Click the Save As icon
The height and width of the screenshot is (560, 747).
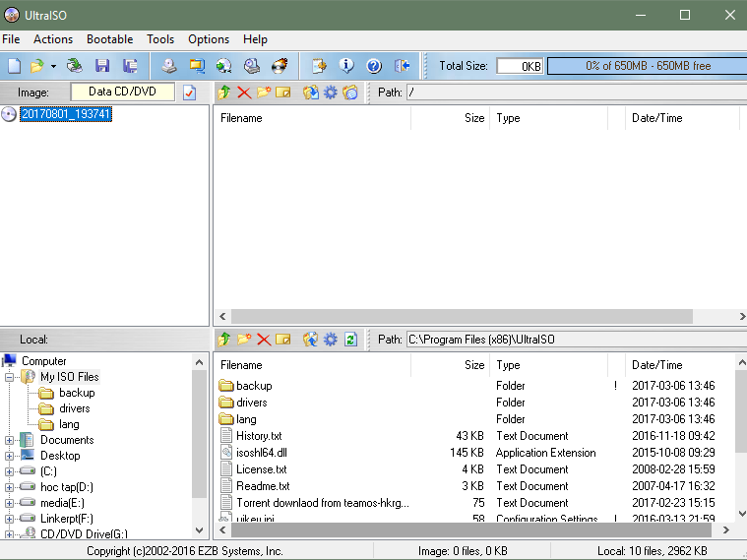pos(130,66)
